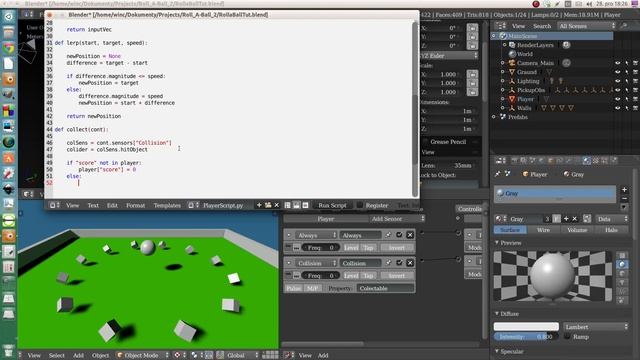Viewport: 640px width, 360px height.
Task: Add a new material slot with plus
Action: [624, 189]
